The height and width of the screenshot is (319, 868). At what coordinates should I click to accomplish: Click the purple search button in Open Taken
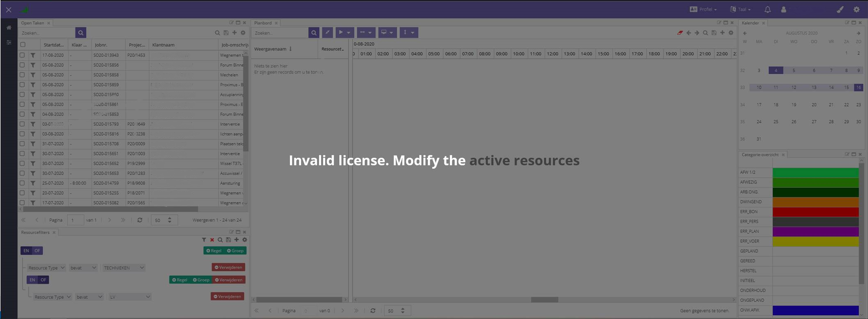[81, 33]
